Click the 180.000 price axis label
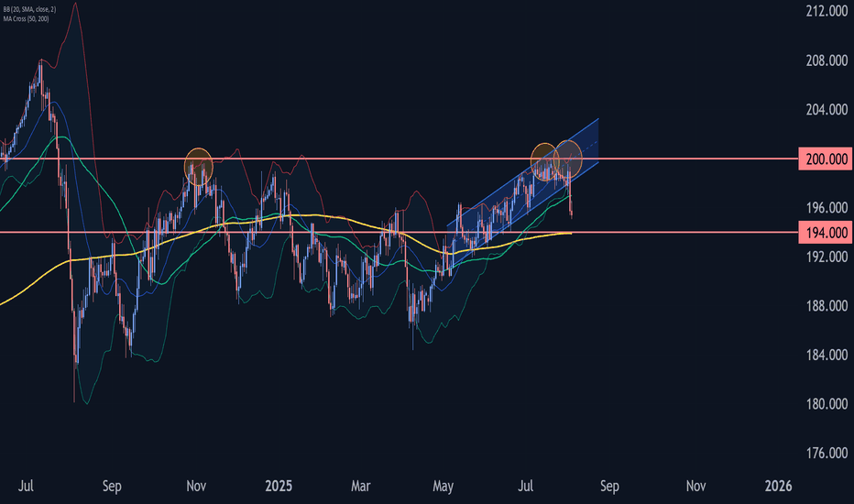The image size is (854, 504). [827, 404]
